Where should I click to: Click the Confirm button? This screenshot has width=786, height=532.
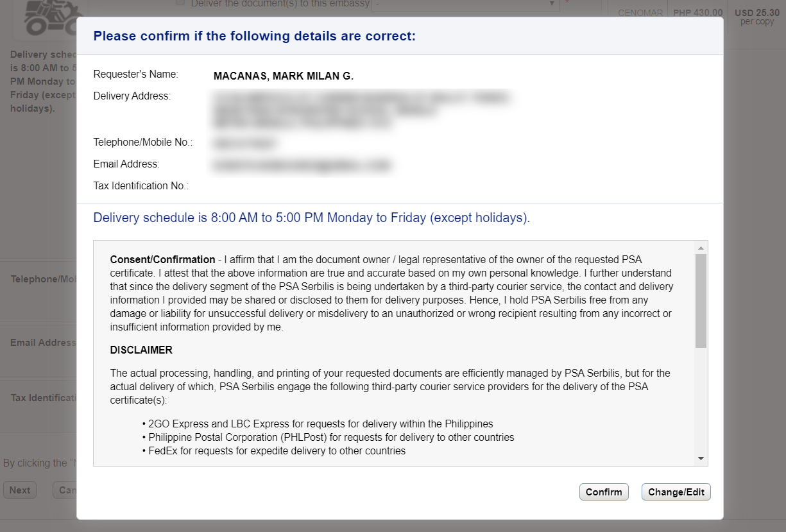pyautogui.click(x=604, y=492)
